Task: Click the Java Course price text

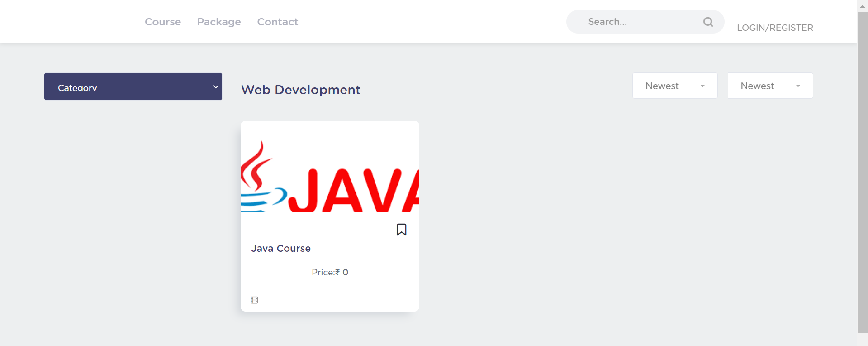Action: pyautogui.click(x=330, y=272)
